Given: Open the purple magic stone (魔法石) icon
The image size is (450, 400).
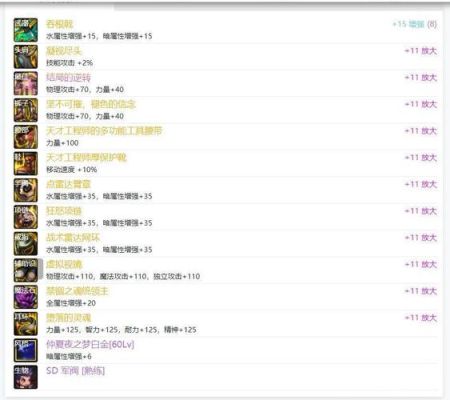Looking at the screenshot, I should point(26,297).
